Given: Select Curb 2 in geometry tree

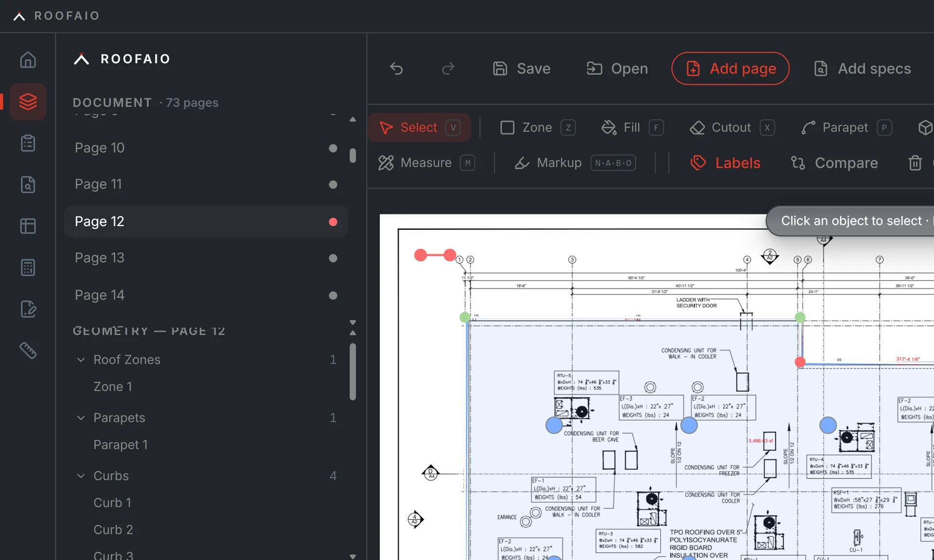Looking at the screenshot, I should click(x=113, y=530).
